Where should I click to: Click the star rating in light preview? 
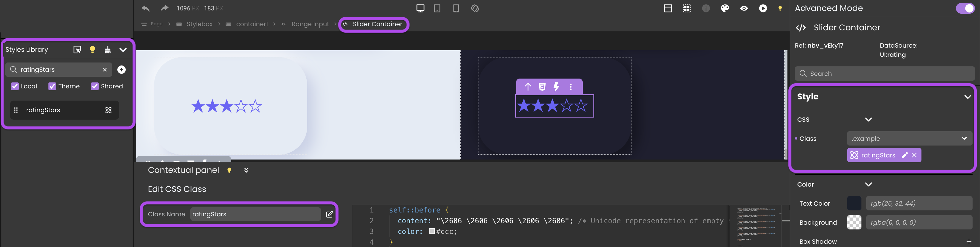pyautogui.click(x=226, y=106)
